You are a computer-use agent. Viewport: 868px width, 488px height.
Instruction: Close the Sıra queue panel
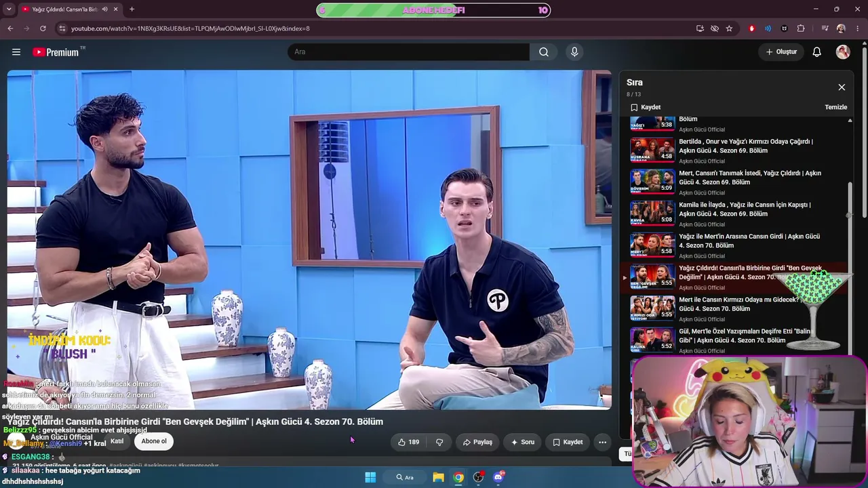(x=842, y=87)
